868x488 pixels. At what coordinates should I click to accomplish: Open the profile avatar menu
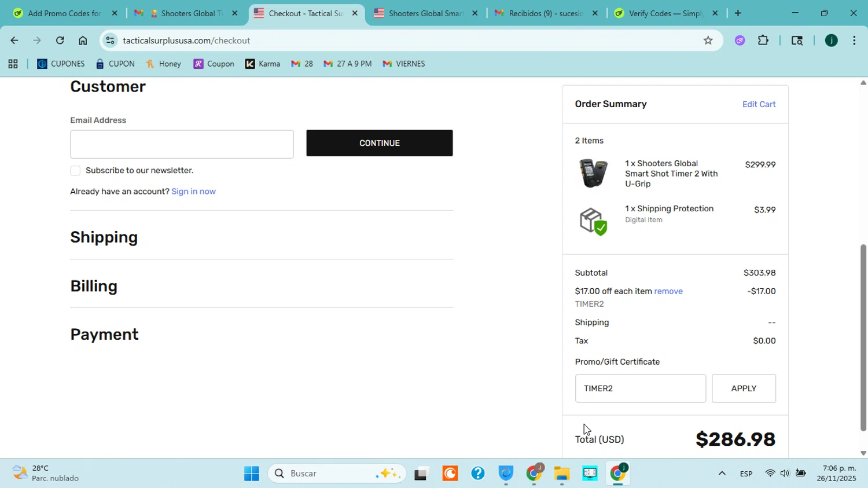pos(831,41)
